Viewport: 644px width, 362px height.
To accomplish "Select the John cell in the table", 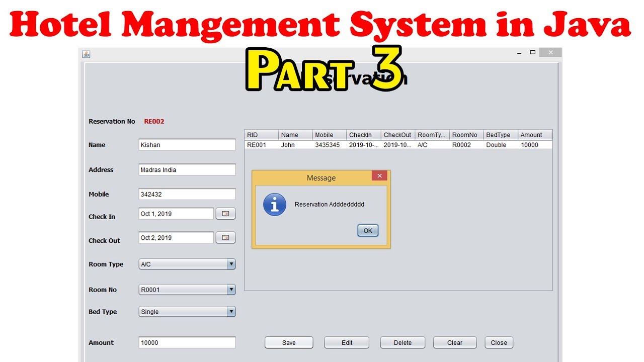I will (x=296, y=145).
